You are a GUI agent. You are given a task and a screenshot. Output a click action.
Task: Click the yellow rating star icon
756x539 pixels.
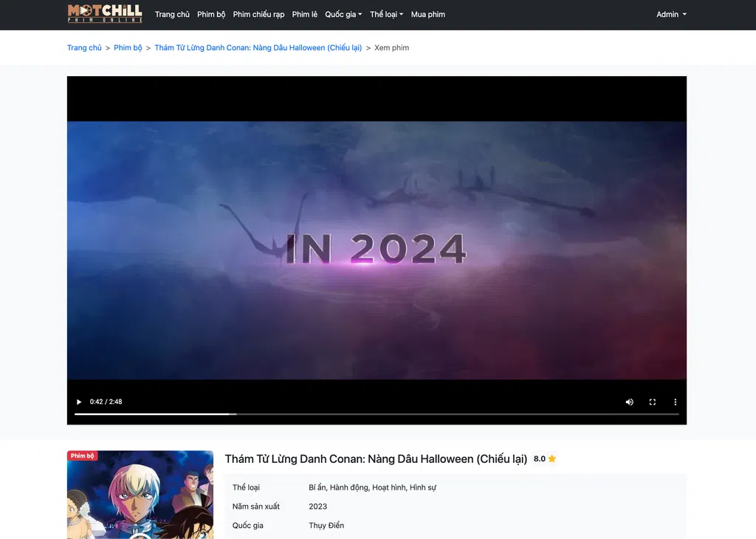(552, 459)
